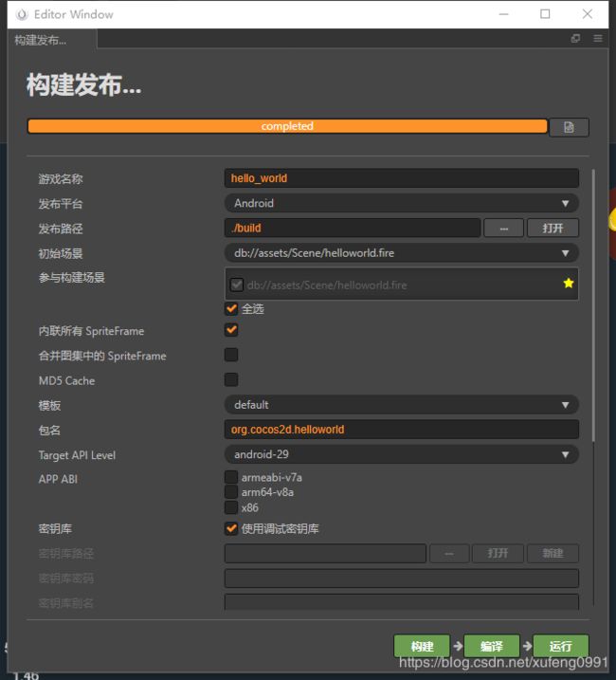
Task: Click the 包名 org.cocos2d.helloworld field
Action: (x=402, y=430)
